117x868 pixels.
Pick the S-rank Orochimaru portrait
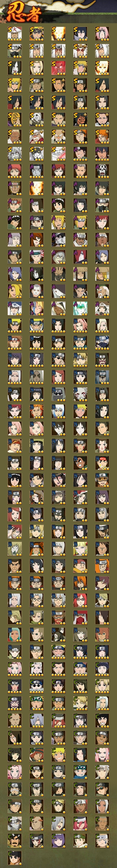point(15,68)
